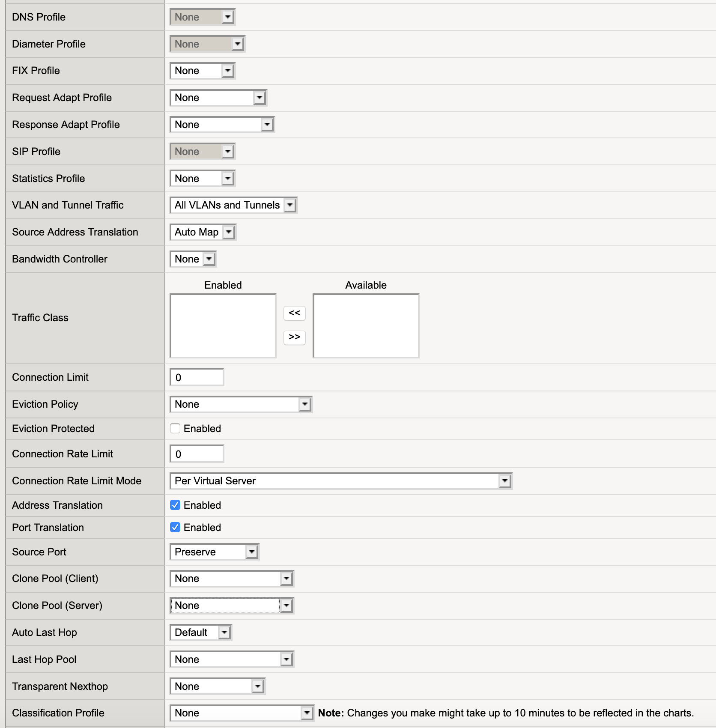Open the Auto Last Hop dropdown
716x728 pixels.
[201, 633]
